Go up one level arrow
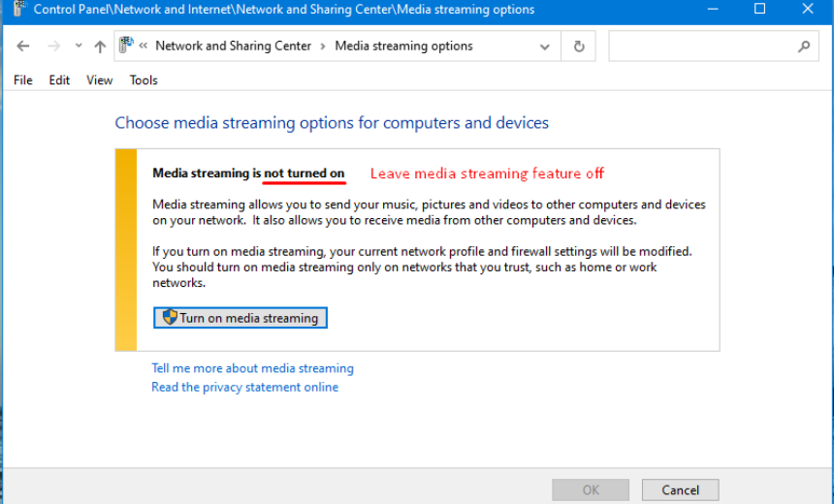 click(x=100, y=47)
